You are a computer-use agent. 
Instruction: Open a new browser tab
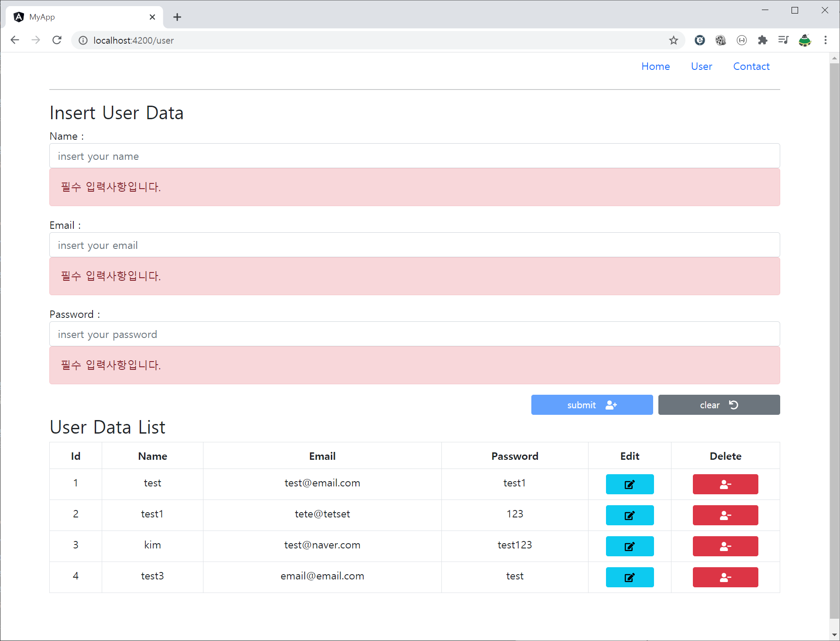[x=177, y=17]
